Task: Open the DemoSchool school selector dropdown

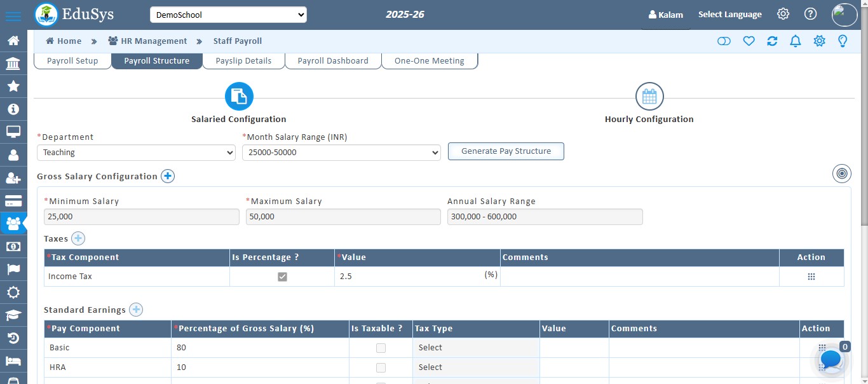Action: pos(228,14)
